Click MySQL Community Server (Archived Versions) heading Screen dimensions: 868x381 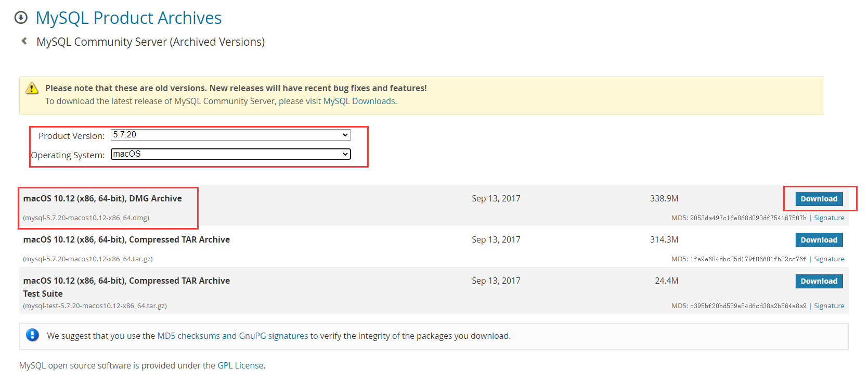pos(150,42)
